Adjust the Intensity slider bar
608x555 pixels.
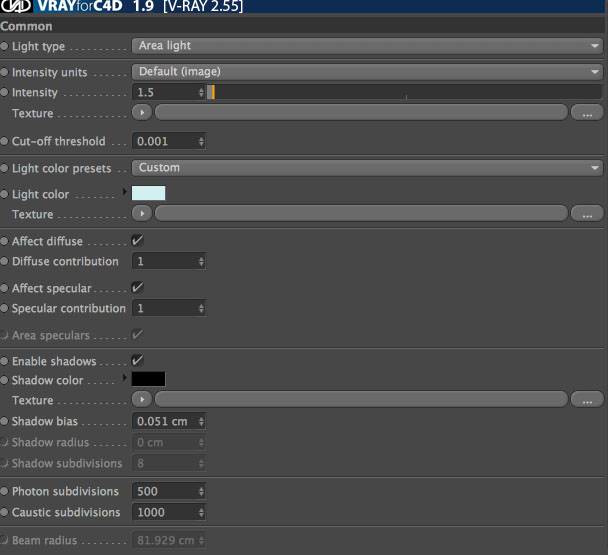tap(404, 92)
